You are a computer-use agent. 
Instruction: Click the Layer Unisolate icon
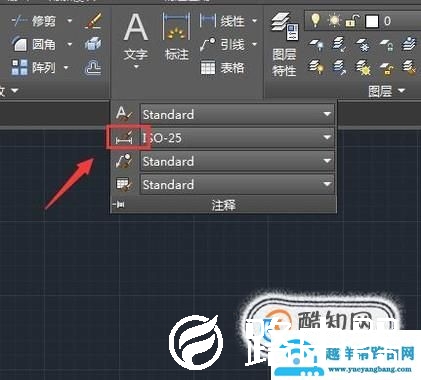coord(339,67)
